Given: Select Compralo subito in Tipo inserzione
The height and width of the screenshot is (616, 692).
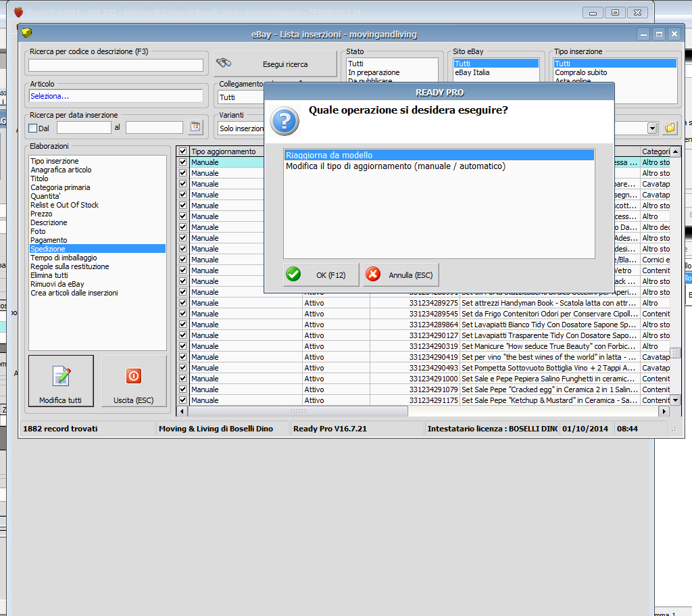Looking at the screenshot, I should [615, 72].
